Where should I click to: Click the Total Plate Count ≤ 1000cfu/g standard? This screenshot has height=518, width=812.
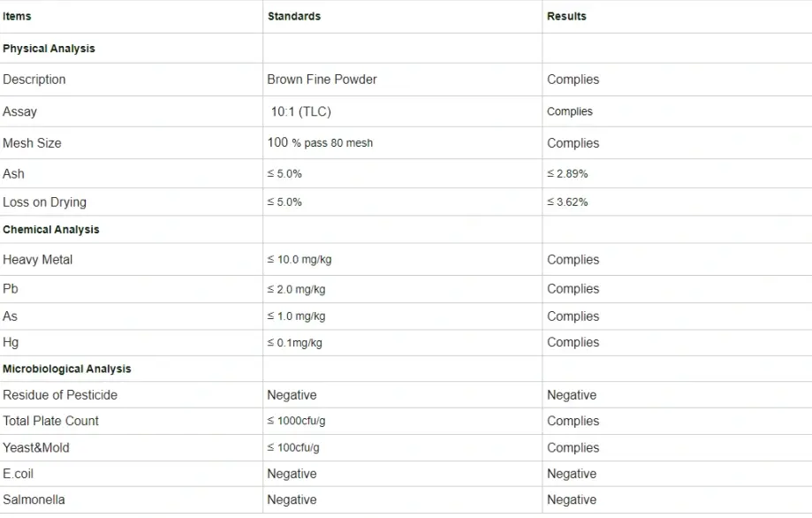[x=296, y=421]
